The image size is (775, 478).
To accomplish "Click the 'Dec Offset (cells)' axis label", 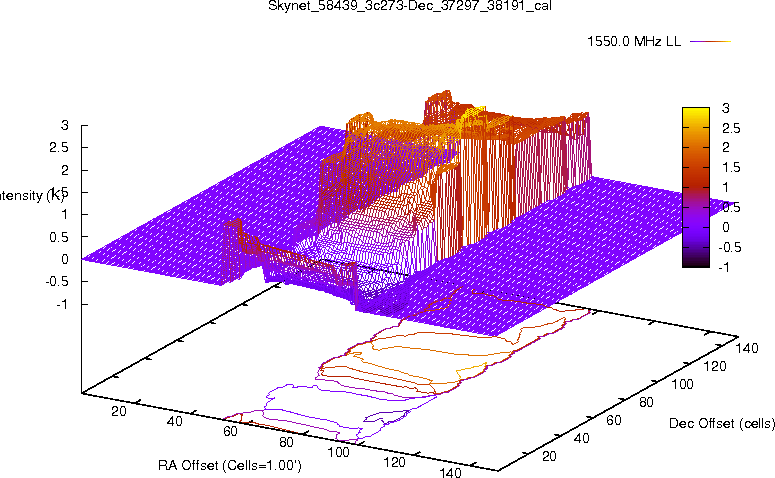I will (x=722, y=424).
